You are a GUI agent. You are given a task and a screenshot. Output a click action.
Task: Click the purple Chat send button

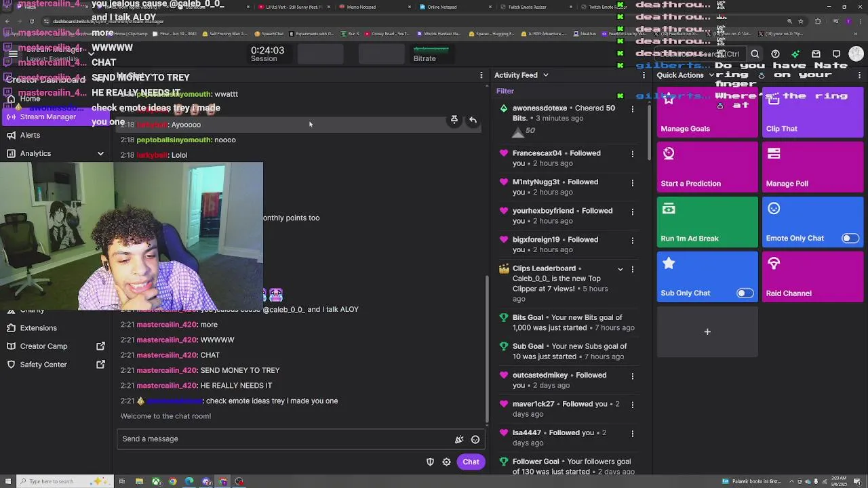[471, 462]
